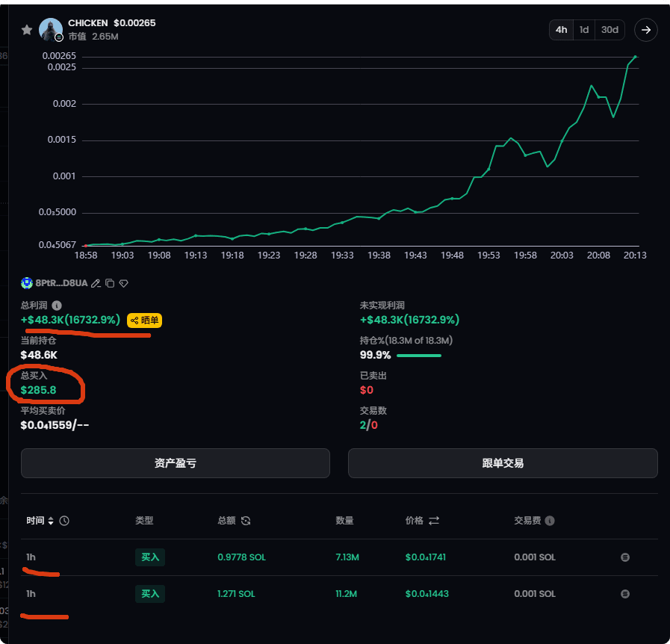Open explorer link for 1.271 SOL trade
Screen dimensions: 670x644
pos(624,594)
